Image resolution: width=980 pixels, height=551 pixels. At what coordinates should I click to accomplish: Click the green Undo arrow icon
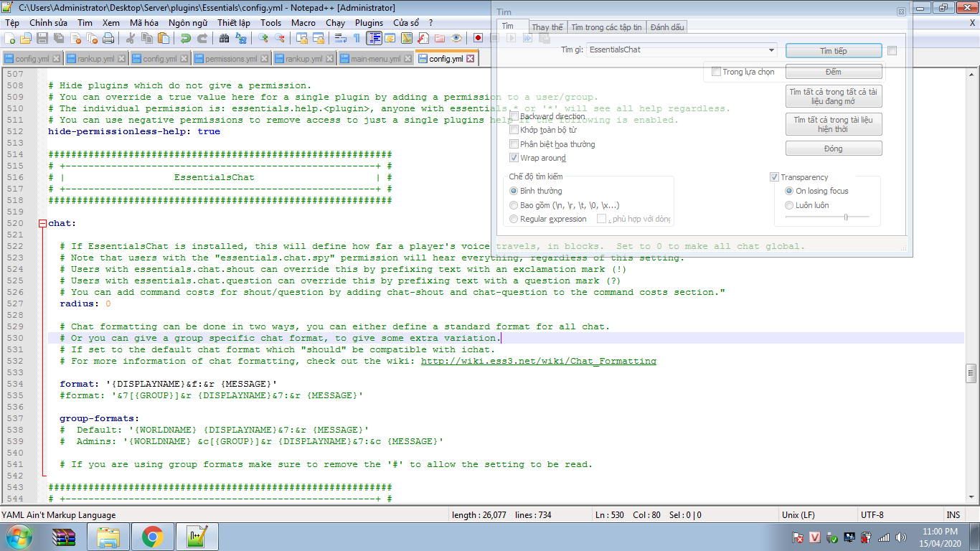pyautogui.click(x=186, y=38)
